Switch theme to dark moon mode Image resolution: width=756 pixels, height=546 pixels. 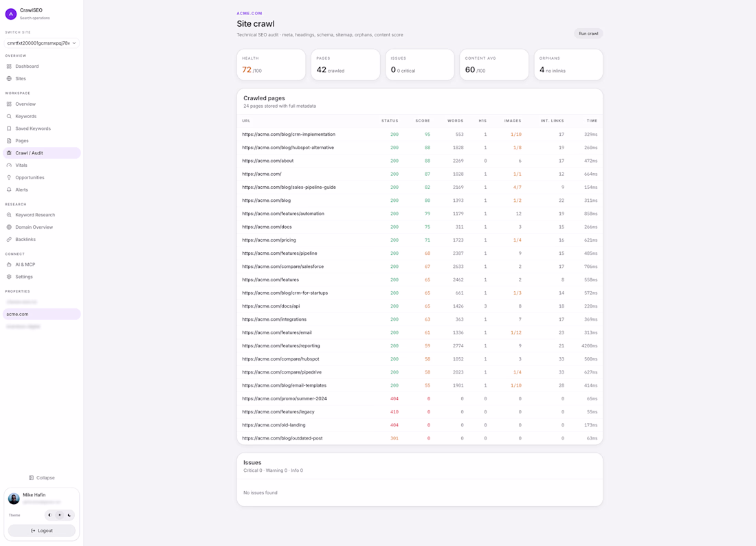click(x=69, y=515)
